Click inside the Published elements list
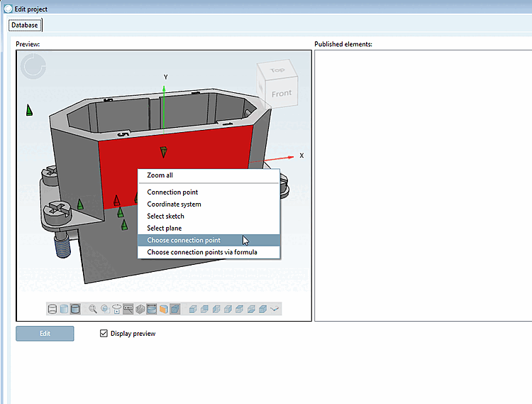Screen dimensions: 532x404 pyautogui.click(x=422, y=185)
